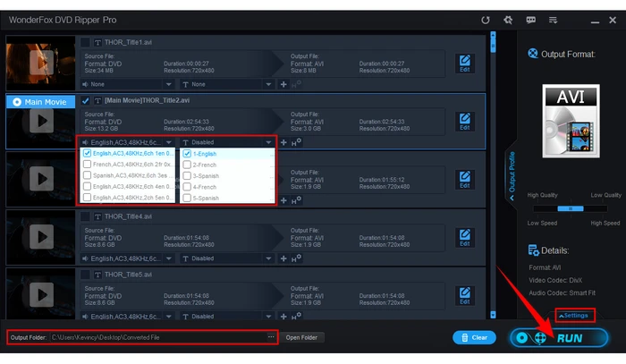Screen dimensions: 626x364
Task: Open the menu list icon in title bar
Action: (553, 20)
